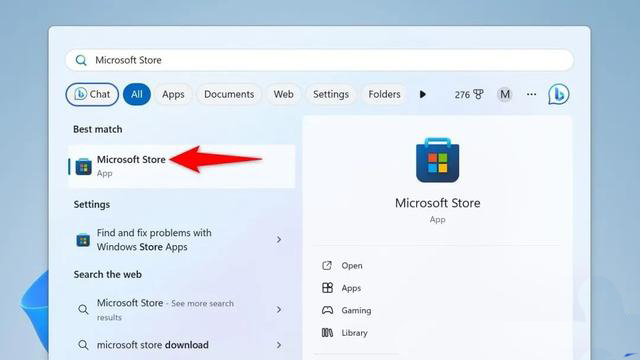
Task: Open the 276 rewards points trophy
Action: click(469, 95)
